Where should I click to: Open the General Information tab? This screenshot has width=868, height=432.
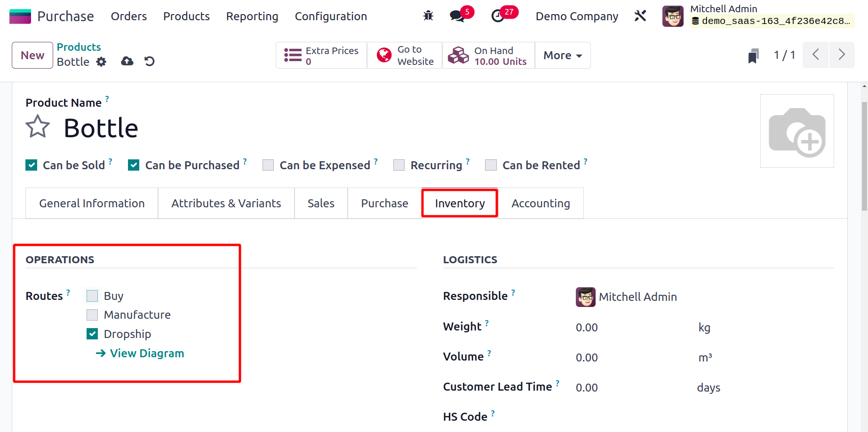[92, 204]
